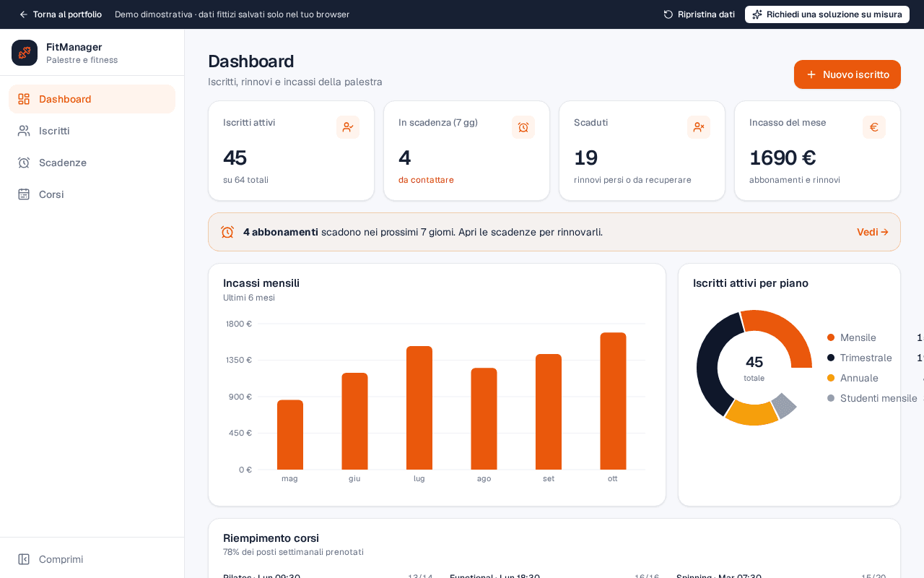This screenshot has height=578, width=924.
Task: Click the 'su 64 totali' text
Action: (x=245, y=180)
